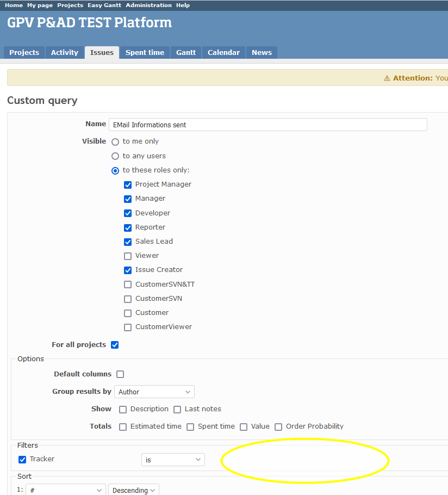The image size is (448, 495).
Task: Switch to the Calendar tab
Action: point(223,52)
